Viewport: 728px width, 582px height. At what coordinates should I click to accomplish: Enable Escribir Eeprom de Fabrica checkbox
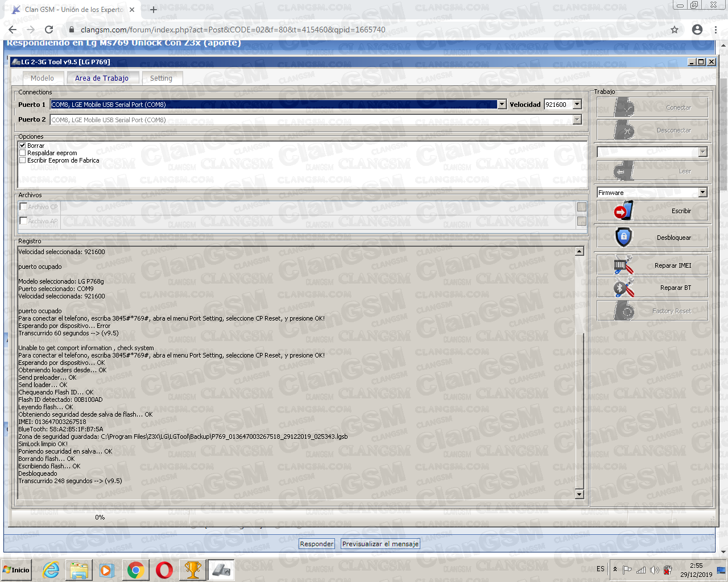pyautogui.click(x=23, y=160)
